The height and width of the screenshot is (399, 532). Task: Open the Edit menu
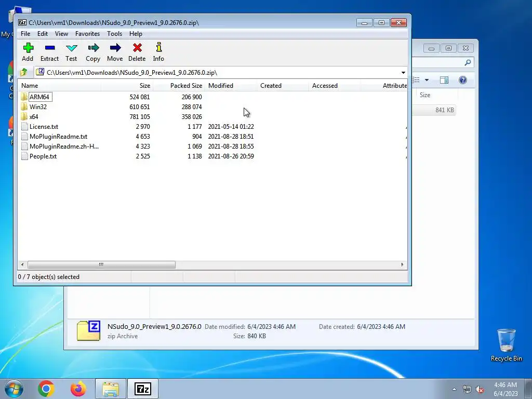[43, 34]
